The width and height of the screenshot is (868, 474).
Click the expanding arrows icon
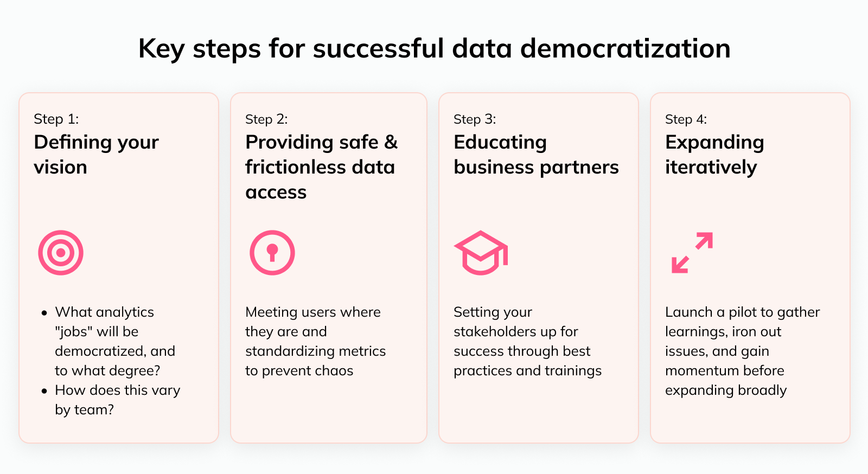692,253
